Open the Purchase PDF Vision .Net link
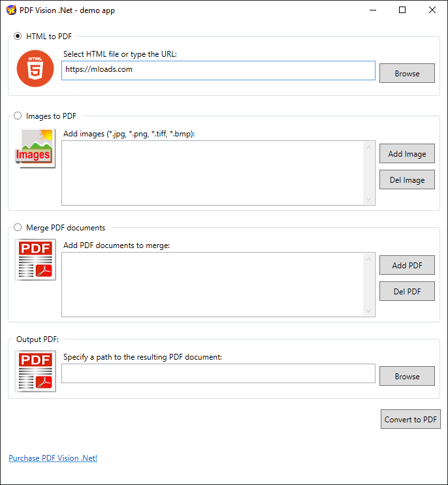The height and width of the screenshot is (485, 448). click(x=53, y=458)
